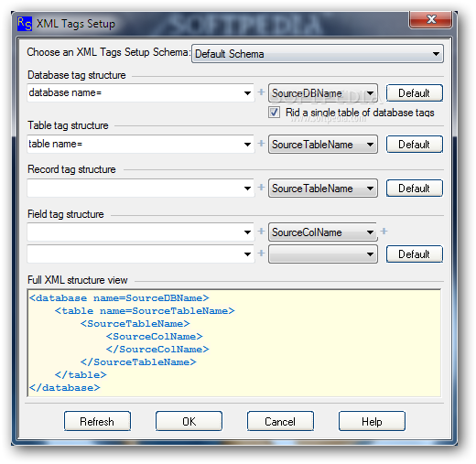This screenshot has height=464, width=476.
Task: Click Default button for Record tag structure
Action: tap(415, 189)
